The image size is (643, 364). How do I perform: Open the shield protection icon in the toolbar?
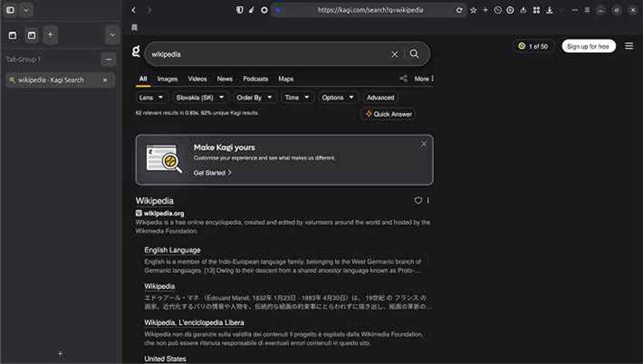(239, 10)
